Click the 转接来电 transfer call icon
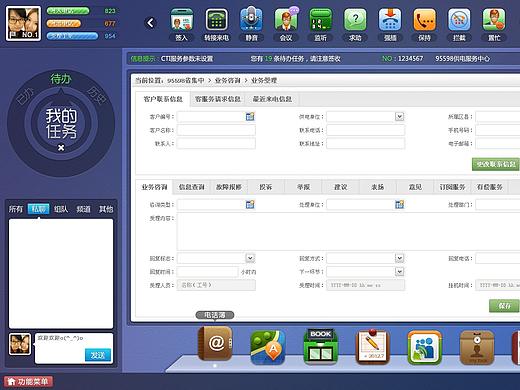 (x=216, y=20)
